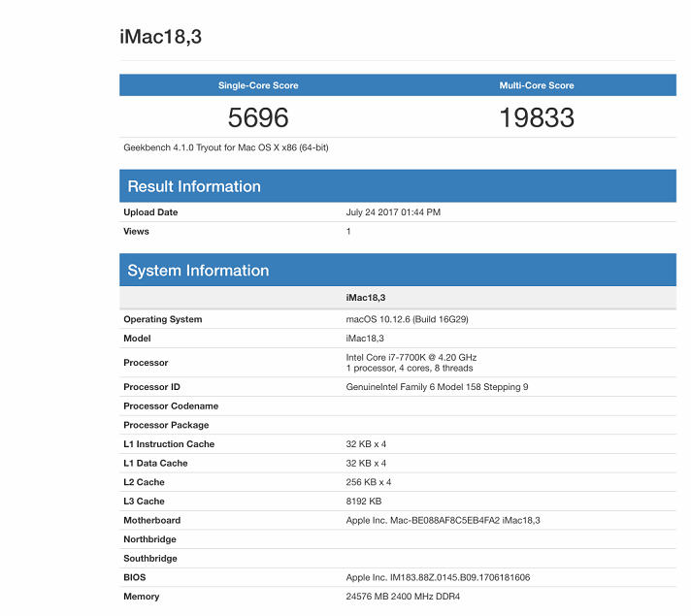Select the 1 processor, 4 cores, 8 threads line
The width and height of the screenshot is (691, 616).
(410, 368)
